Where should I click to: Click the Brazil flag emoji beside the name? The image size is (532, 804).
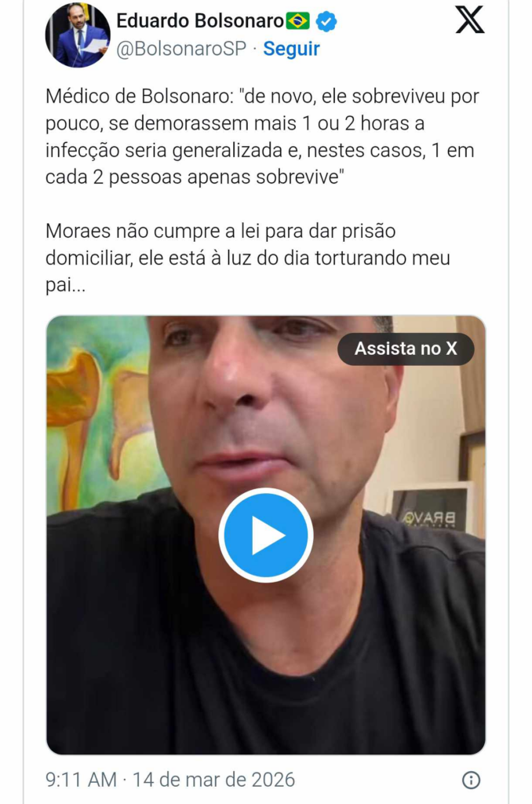point(297,21)
